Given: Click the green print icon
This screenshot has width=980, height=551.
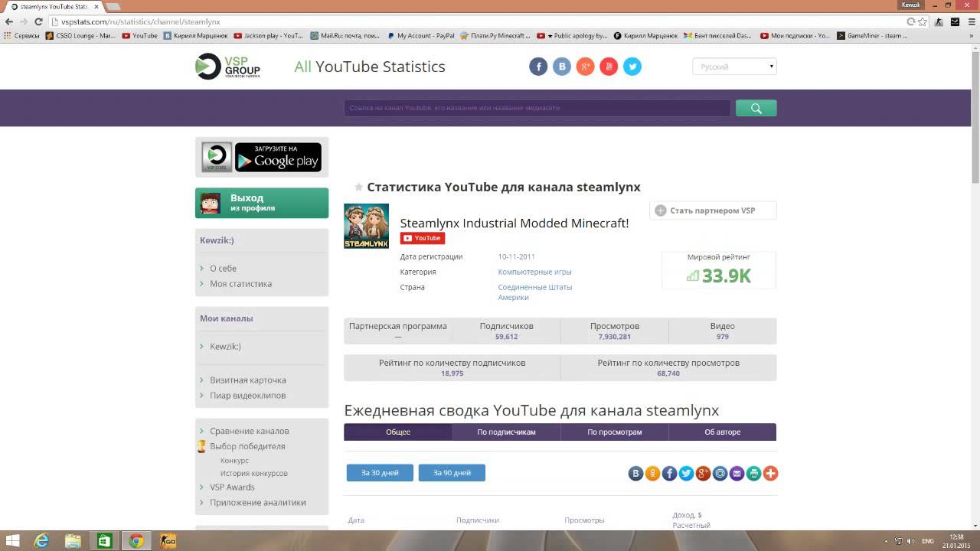Looking at the screenshot, I should pos(753,474).
